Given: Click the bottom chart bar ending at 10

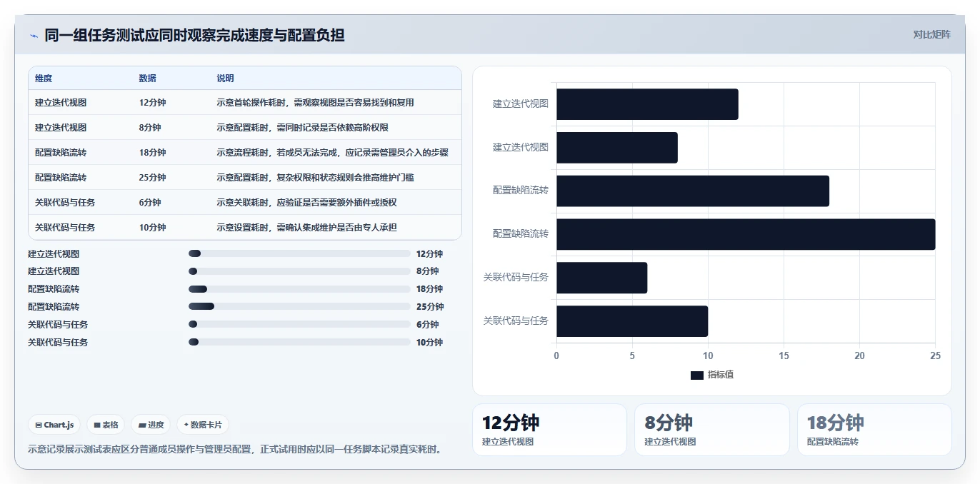Looking at the screenshot, I should tap(632, 321).
